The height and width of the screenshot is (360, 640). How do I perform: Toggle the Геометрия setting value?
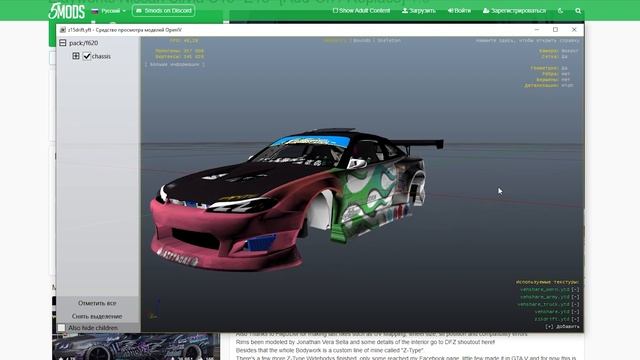564,68
